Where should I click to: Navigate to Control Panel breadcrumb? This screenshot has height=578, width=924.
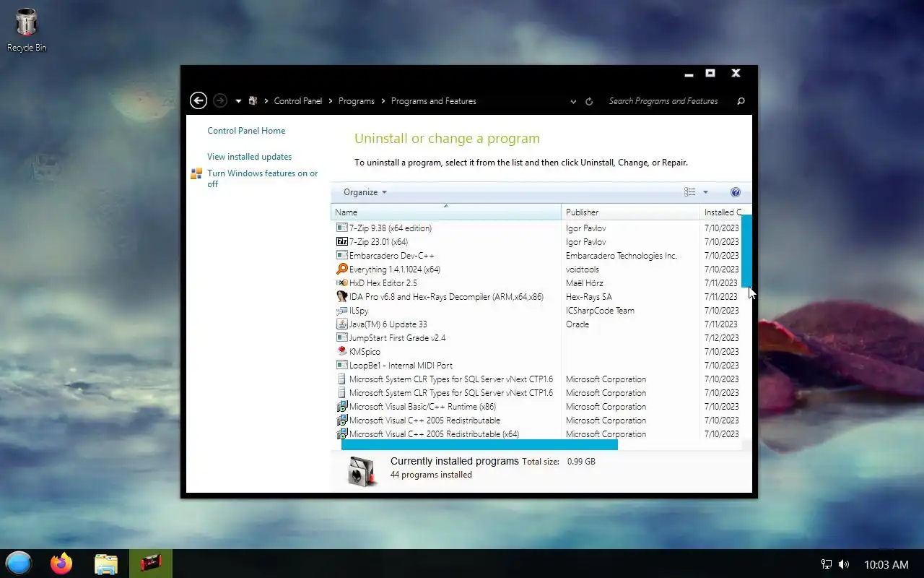(x=298, y=101)
